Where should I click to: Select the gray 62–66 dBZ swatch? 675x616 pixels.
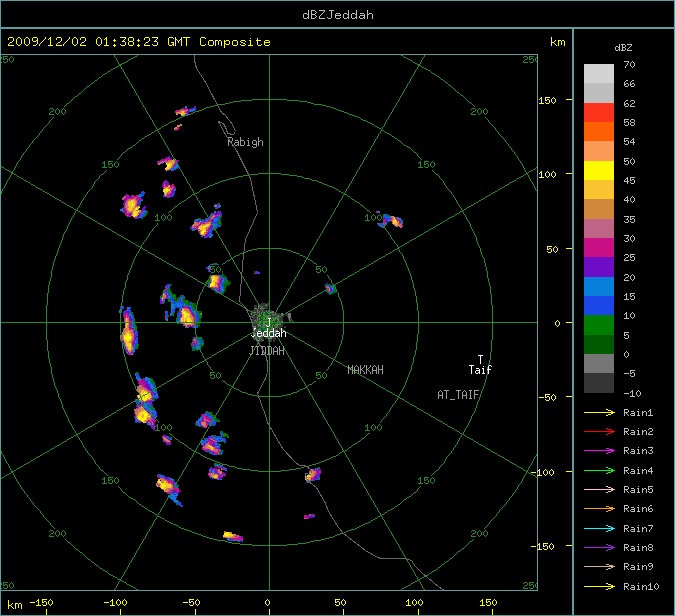[x=599, y=93]
